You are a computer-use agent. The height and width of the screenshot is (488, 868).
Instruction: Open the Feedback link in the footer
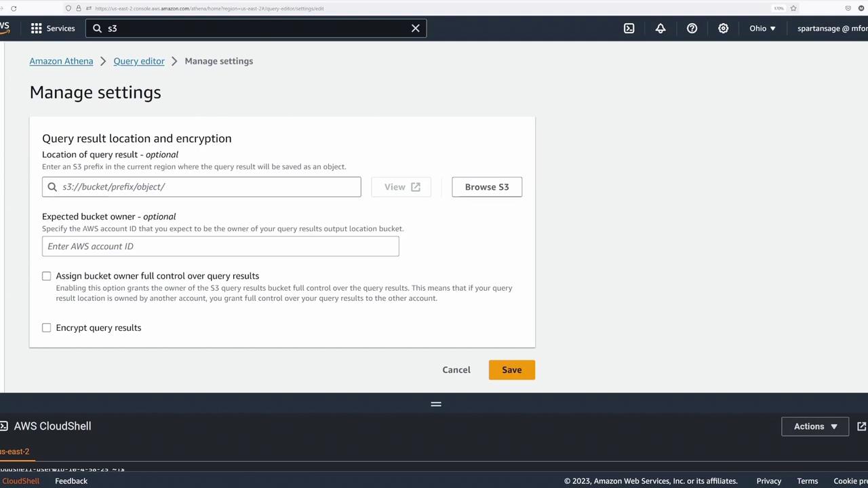coord(71,481)
